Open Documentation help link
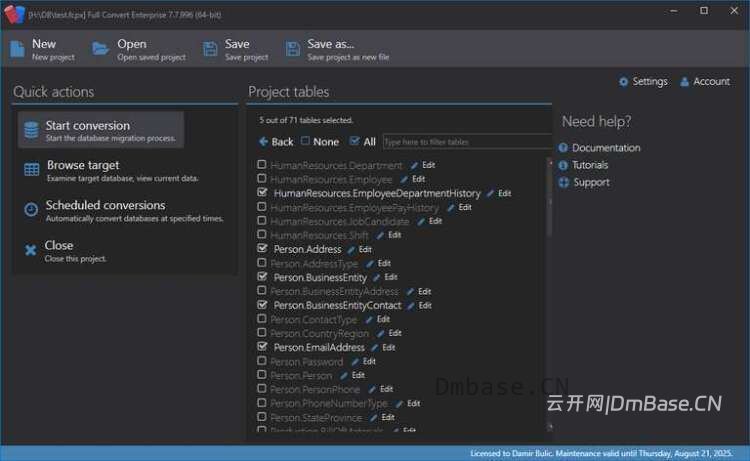The width and height of the screenshot is (750, 461). tap(599, 148)
